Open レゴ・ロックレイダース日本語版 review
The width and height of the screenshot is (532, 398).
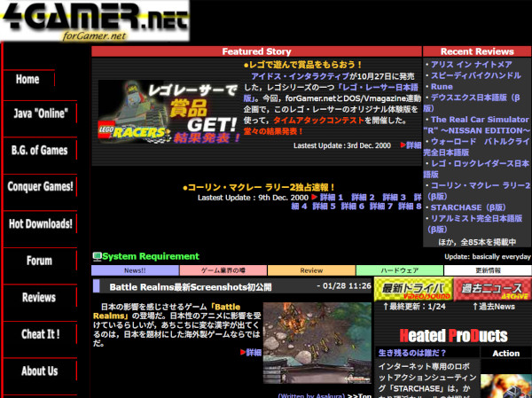pyautogui.click(x=476, y=168)
